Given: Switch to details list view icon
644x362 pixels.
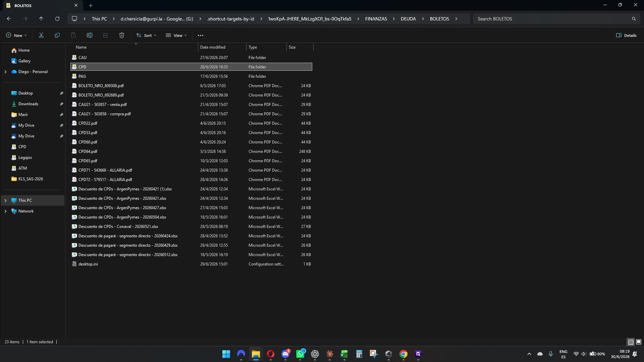Looking at the screenshot, I should point(631,342).
